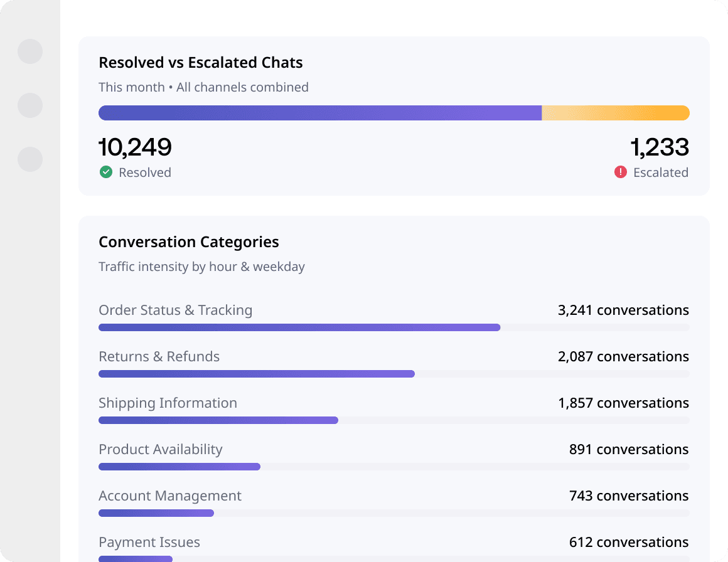Click the 10,249 resolved count
The image size is (728, 562).
(135, 147)
